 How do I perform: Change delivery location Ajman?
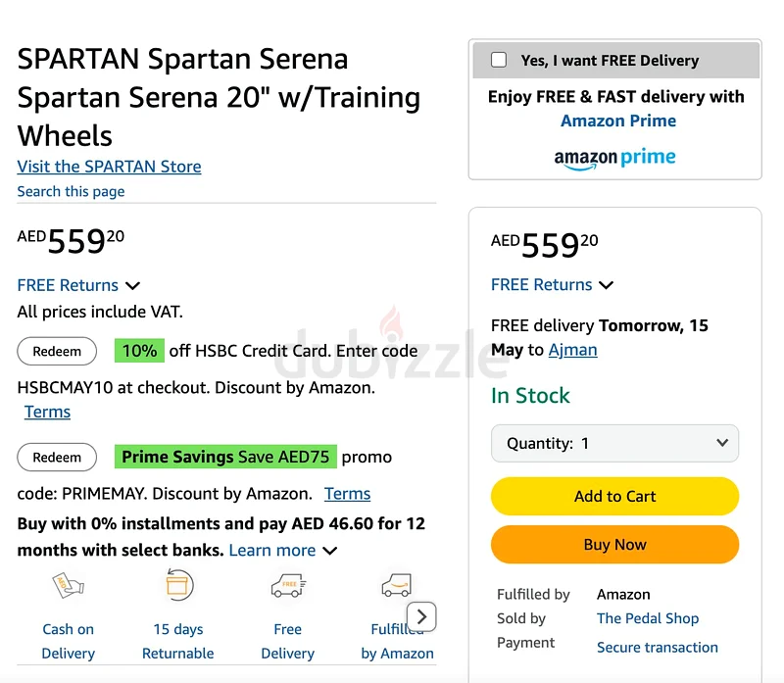point(572,350)
